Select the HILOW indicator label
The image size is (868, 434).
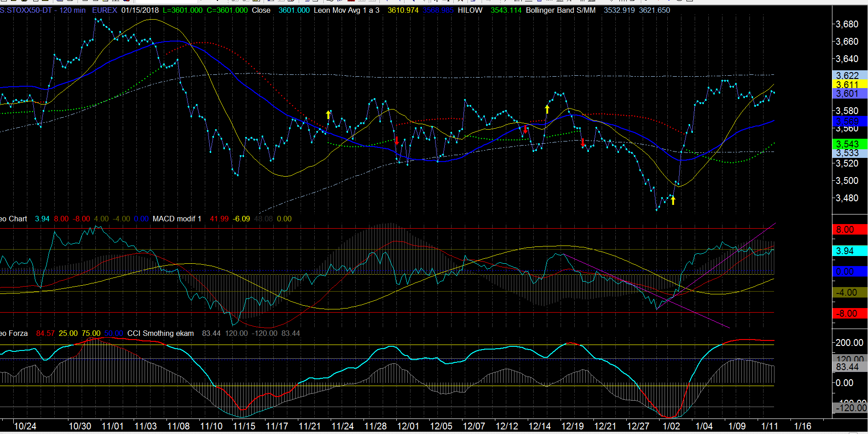470,10
